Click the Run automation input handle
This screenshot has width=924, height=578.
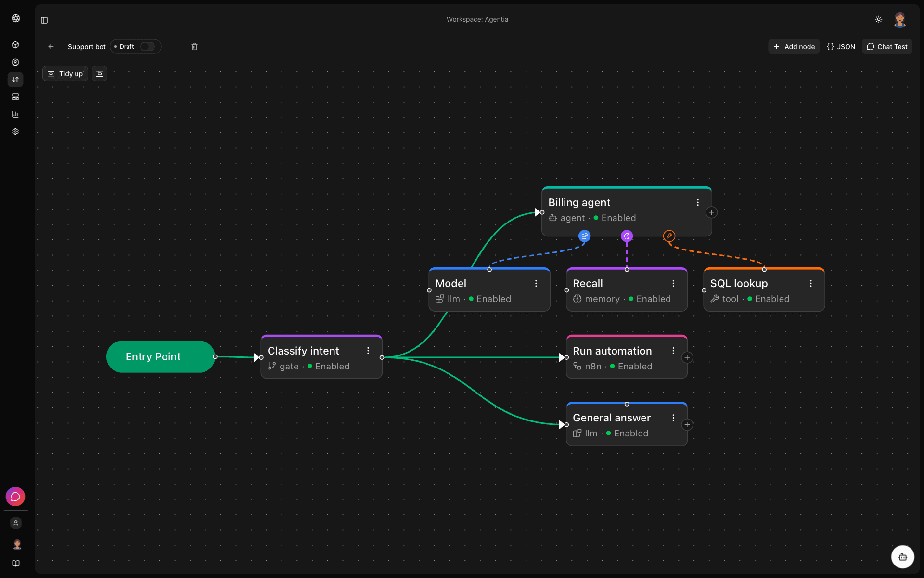pos(566,357)
